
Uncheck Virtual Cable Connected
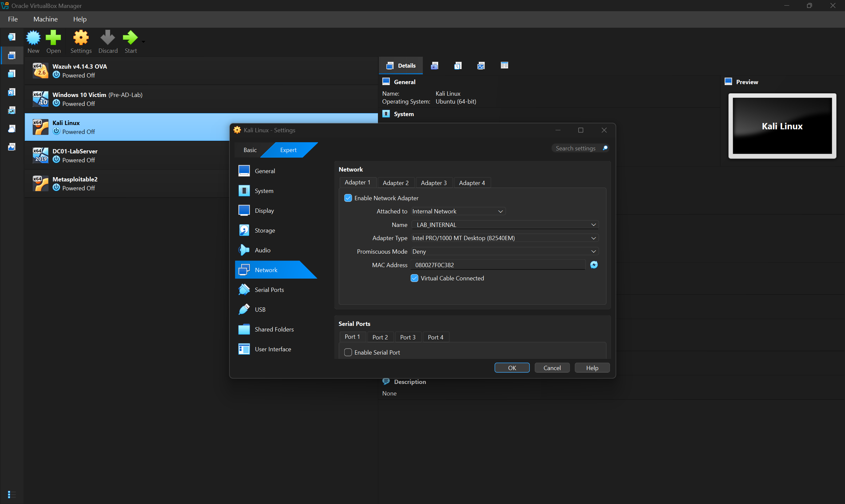[414, 278]
